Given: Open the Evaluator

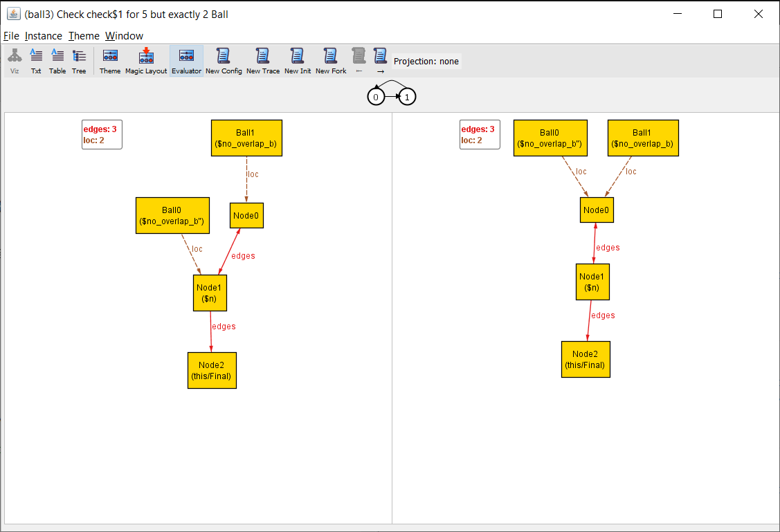Looking at the screenshot, I should 187,61.
